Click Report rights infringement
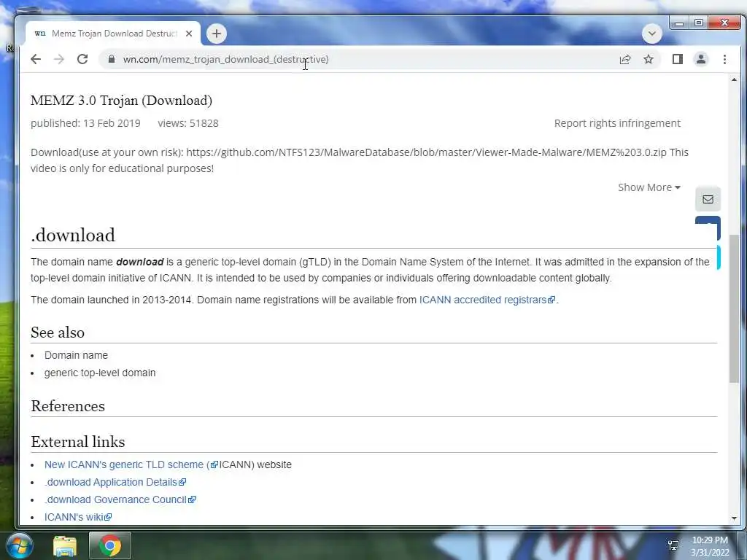 [617, 122]
